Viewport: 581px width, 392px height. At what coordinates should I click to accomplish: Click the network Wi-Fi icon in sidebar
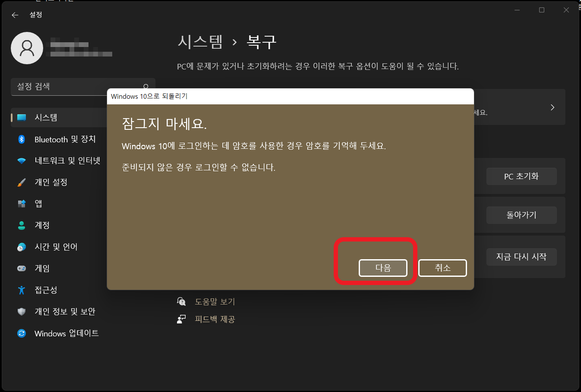click(x=22, y=161)
